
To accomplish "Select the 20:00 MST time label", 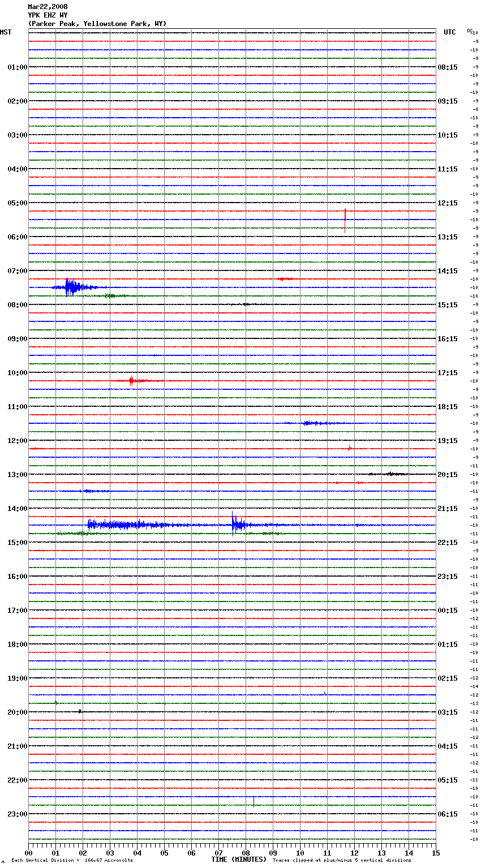I will click(17, 712).
